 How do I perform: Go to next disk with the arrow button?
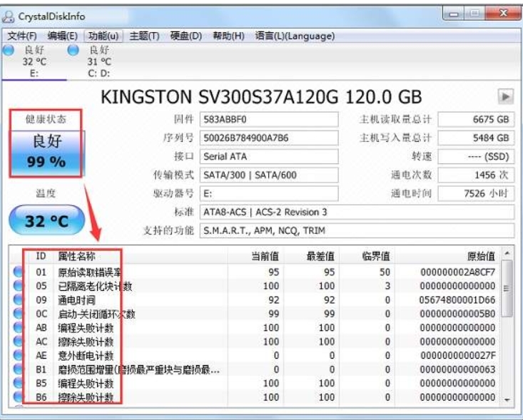point(506,97)
